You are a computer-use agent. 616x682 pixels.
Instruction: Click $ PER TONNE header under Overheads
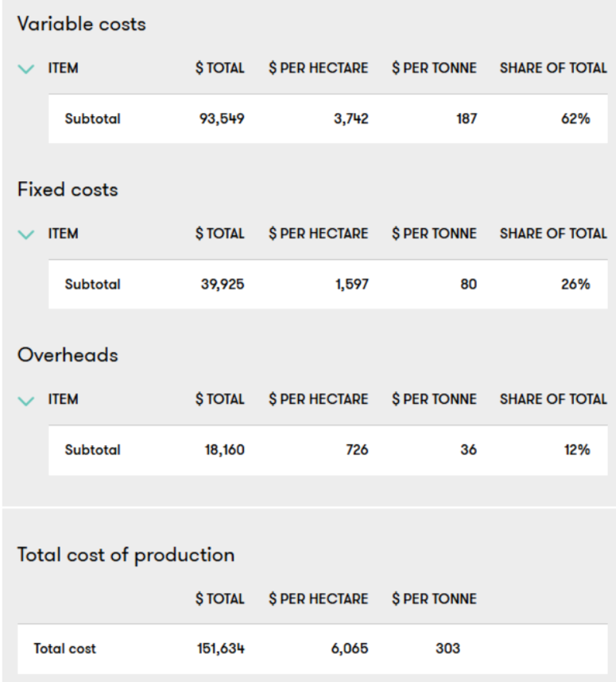pos(434,399)
